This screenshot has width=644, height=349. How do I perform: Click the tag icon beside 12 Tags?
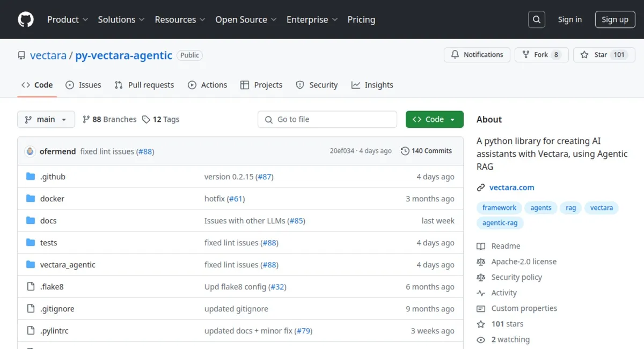146,119
